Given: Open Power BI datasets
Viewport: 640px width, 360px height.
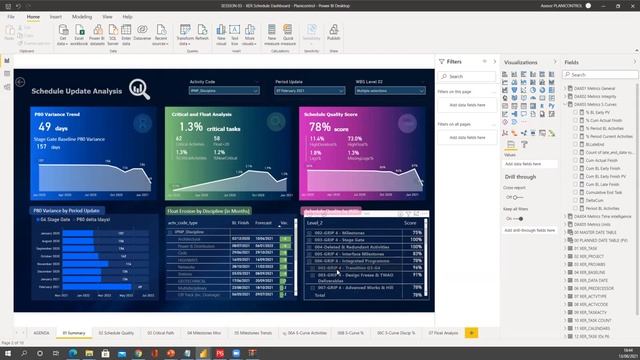Looking at the screenshot, I should [98, 34].
